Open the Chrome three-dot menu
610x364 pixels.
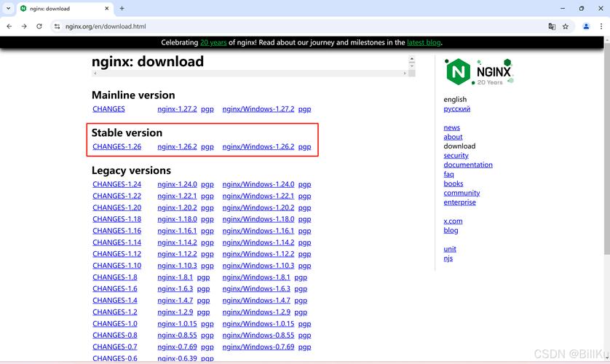[x=601, y=26]
